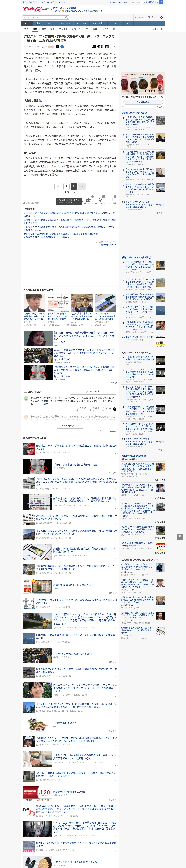Click the マイページ link
Image resolution: width=186 pixels, height=868 pixels.
pyautogui.click(x=139, y=18)
